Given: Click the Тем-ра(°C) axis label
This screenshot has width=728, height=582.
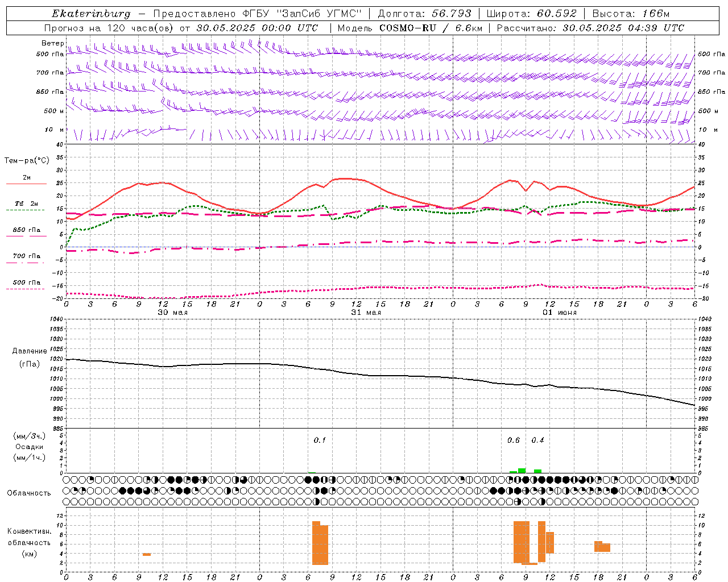Looking at the screenshot, I should click(27, 161).
